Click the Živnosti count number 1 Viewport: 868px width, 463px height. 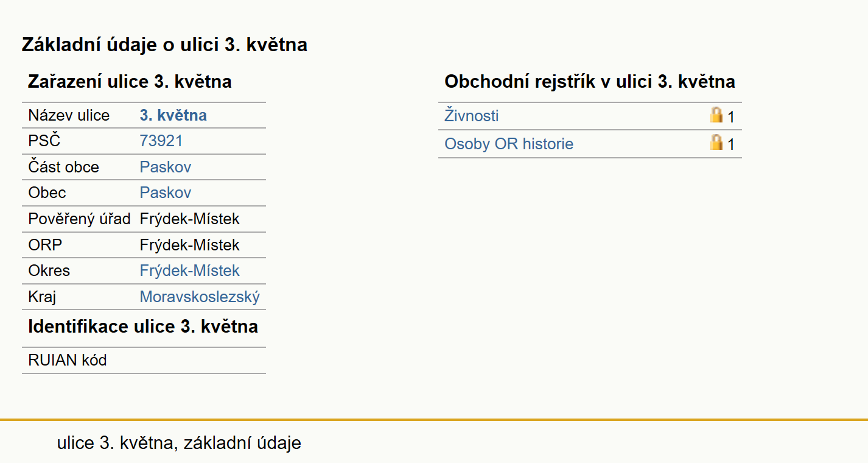coord(731,117)
